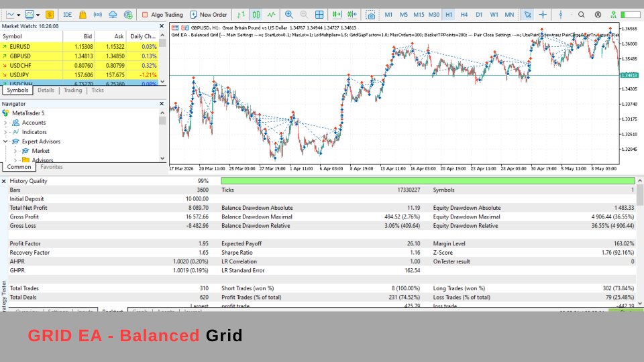Expand the Market node under Expert Advisors
Viewport: 644px width, 362px height.
point(15,151)
